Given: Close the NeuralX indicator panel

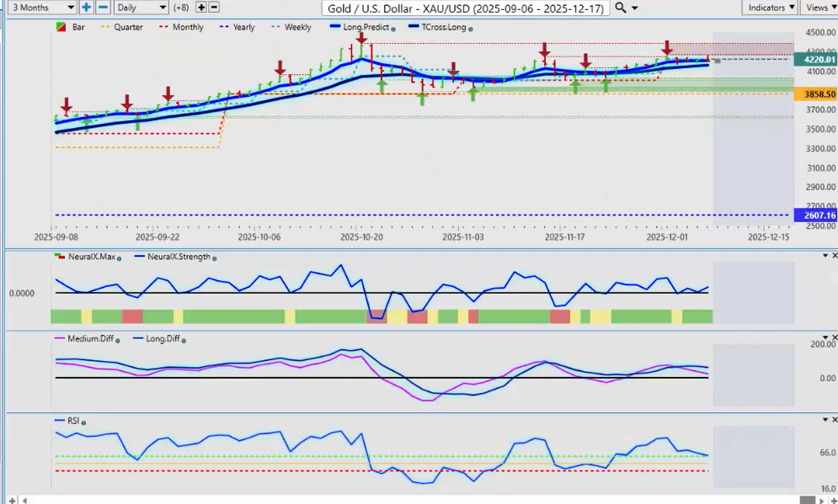Looking at the screenshot, I should 834,256.
